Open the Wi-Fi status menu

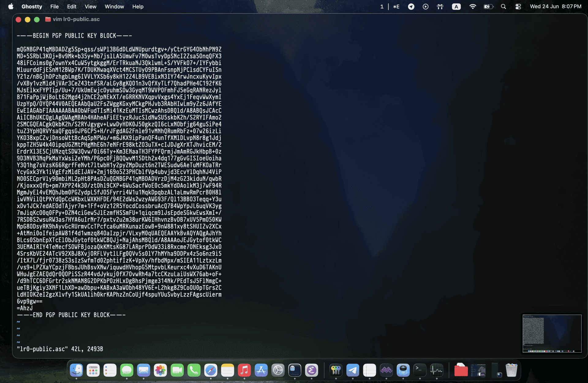click(473, 6)
